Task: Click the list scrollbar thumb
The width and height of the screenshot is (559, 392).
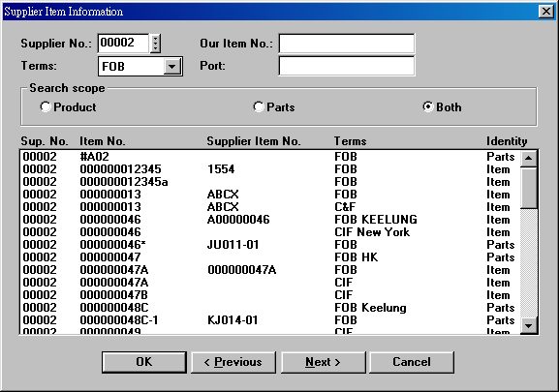Action: [528, 187]
